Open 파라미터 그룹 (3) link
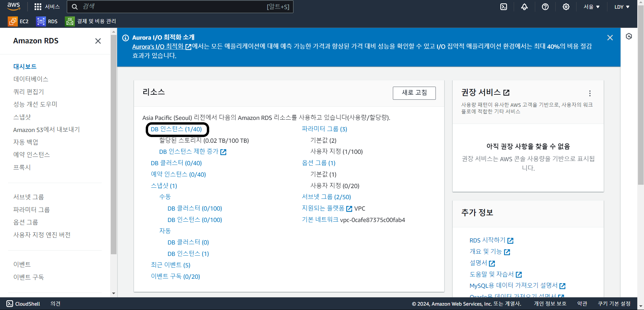Screen dimensions: 644x310 point(324,129)
